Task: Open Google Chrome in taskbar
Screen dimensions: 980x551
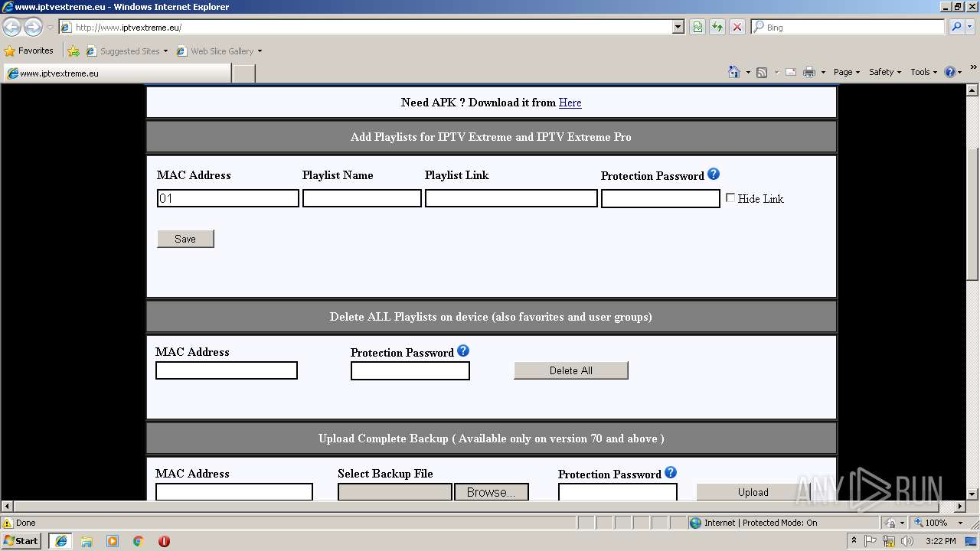Action: pos(139,541)
